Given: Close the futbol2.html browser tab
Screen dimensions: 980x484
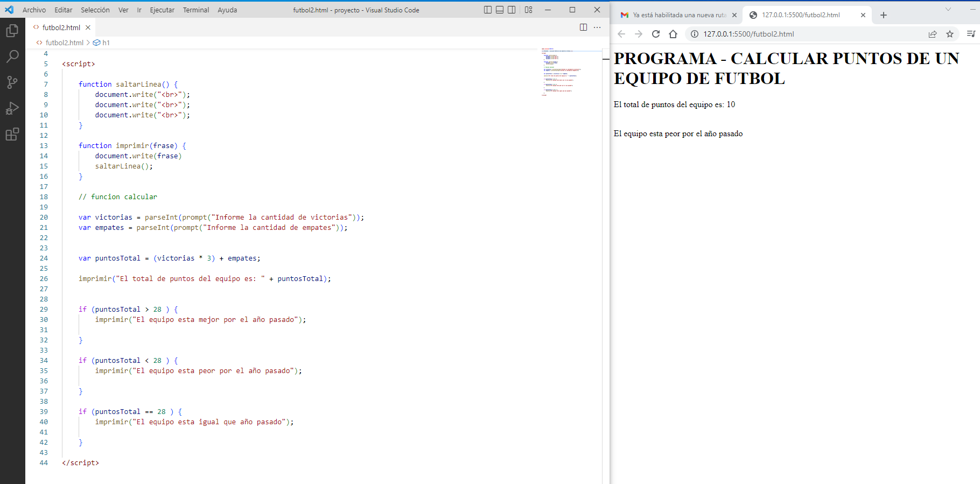Looking at the screenshot, I should pyautogui.click(x=863, y=15).
